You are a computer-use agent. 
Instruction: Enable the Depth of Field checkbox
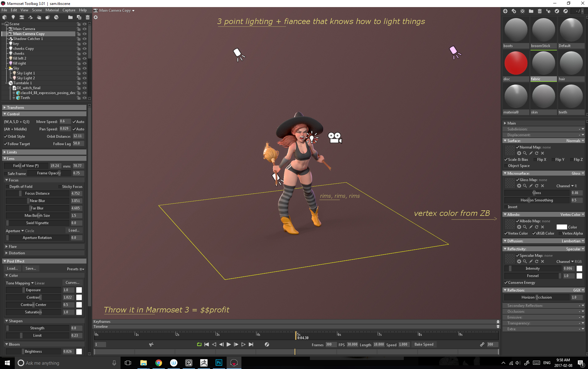(x=7, y=187)
